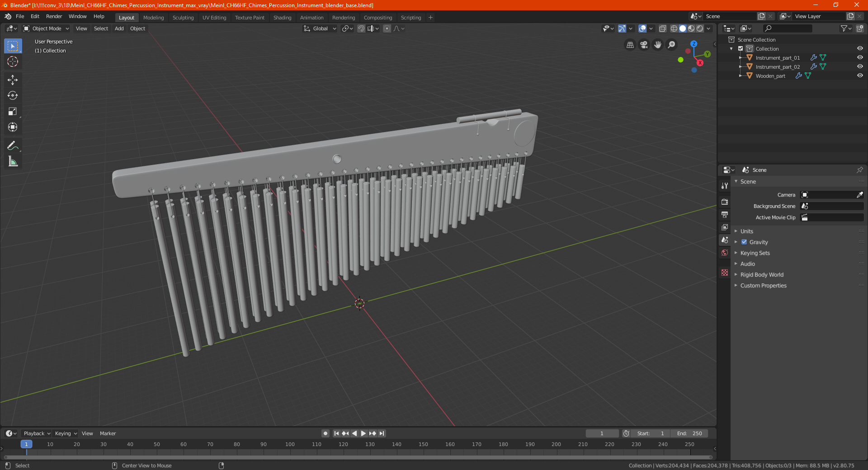Hide Instrument_part_02 in viewport
This screenshot has width=868, height=470.
[x=860, y=66]
